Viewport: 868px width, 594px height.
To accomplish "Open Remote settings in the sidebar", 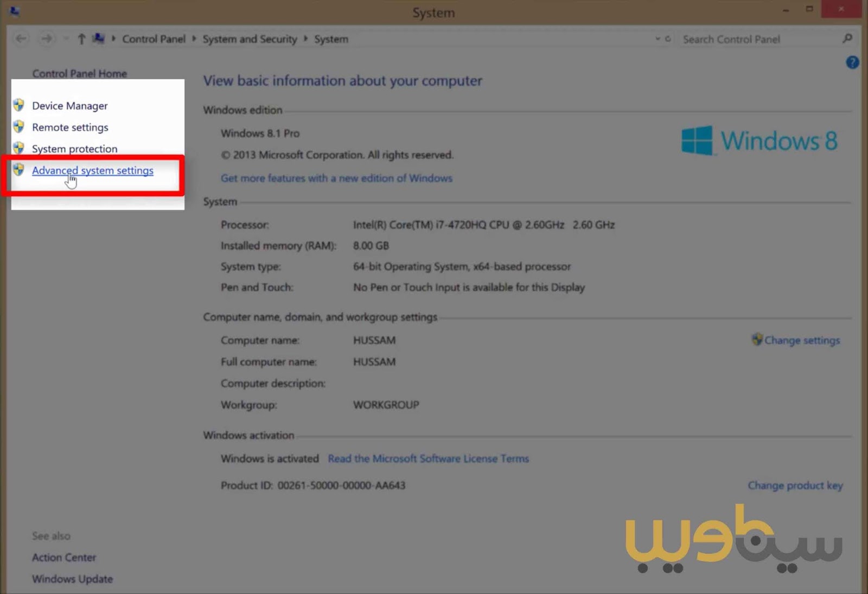I will point(70,127).
